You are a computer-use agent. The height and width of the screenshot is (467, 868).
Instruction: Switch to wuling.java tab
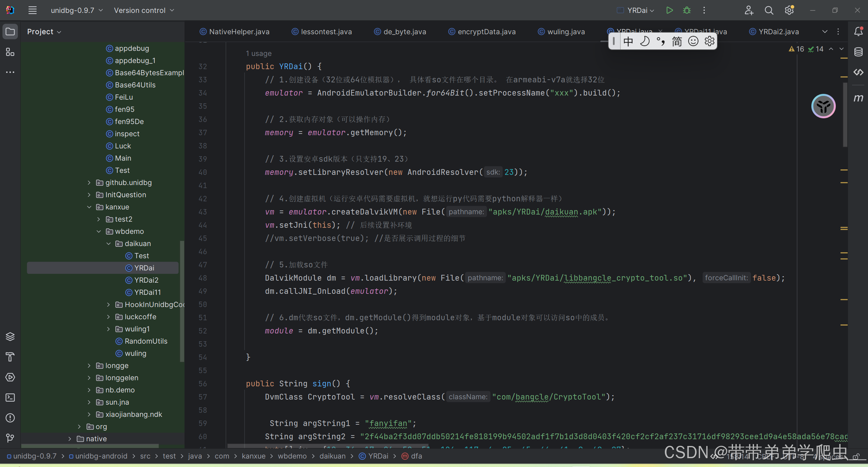pyautogui.click(x=561, y=32)
